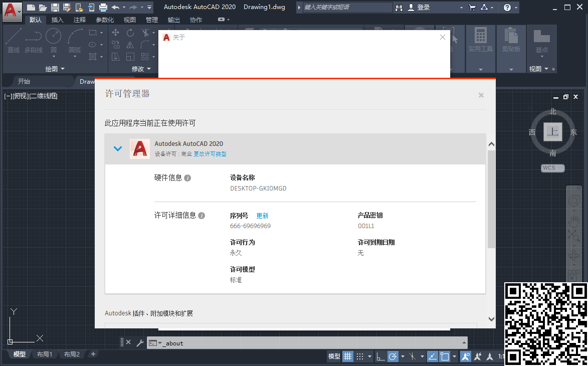Select the Line (直线) drawing tool
This screenshot has width=588, height=366.
point(14,39)
